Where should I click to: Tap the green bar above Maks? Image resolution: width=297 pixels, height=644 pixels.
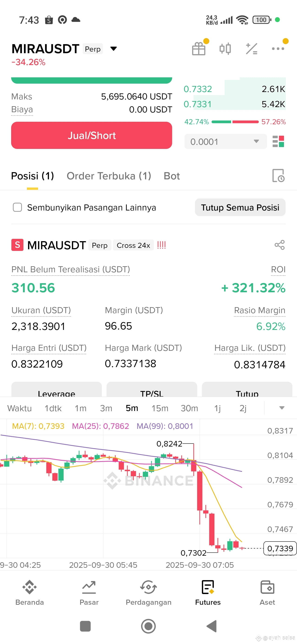92,80
